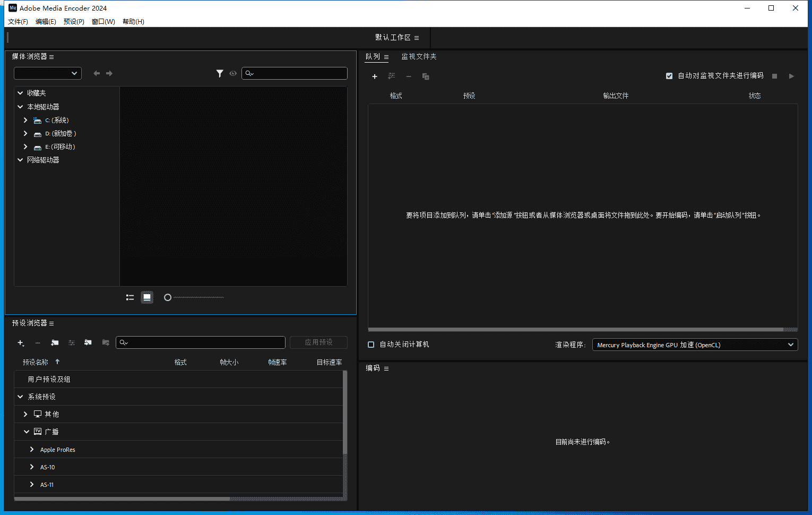Image resolution: width=812 pixels, height=515 pixels.
Task: Click the Import presets icon
Action: 88,342
